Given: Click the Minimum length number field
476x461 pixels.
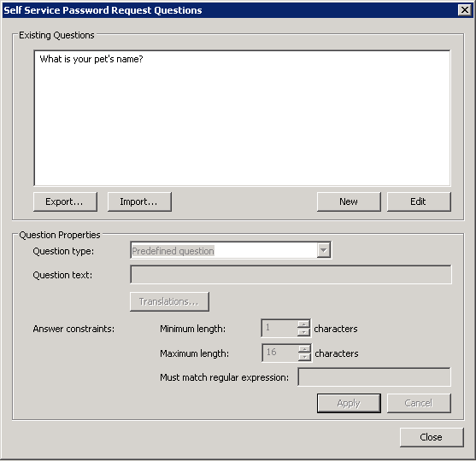Looking at the screenshot, I should (279, 328).
